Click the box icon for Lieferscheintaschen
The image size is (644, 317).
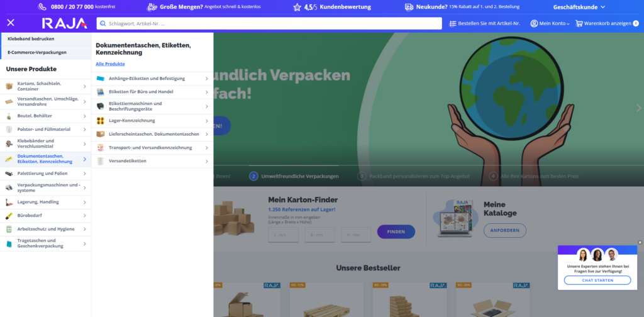100,134
